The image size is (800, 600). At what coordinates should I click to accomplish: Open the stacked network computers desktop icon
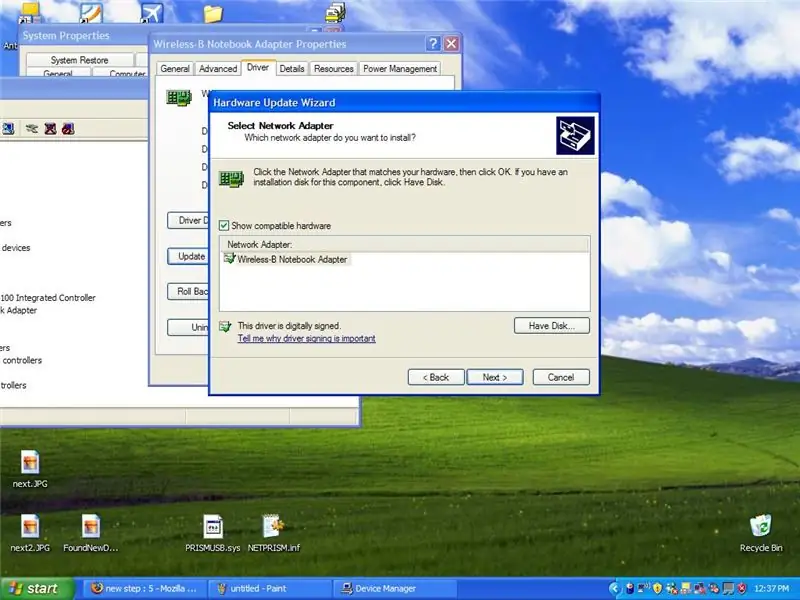tap(335, 13)
